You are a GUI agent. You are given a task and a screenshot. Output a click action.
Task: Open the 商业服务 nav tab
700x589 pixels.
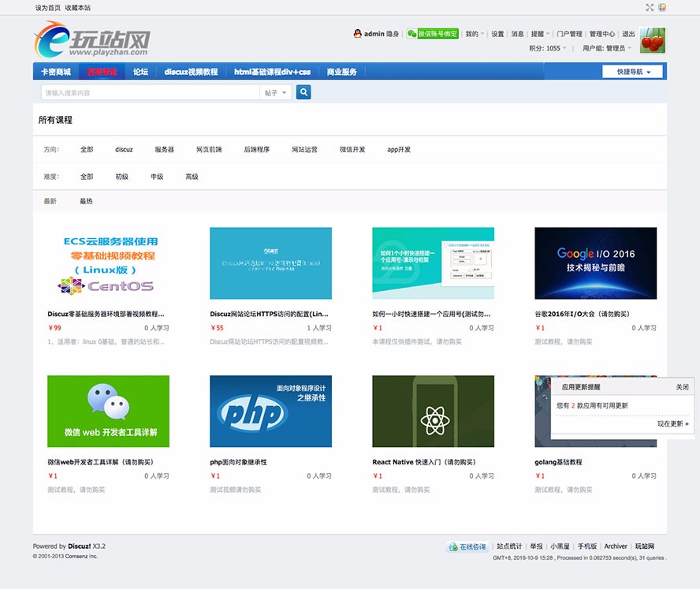341,72
